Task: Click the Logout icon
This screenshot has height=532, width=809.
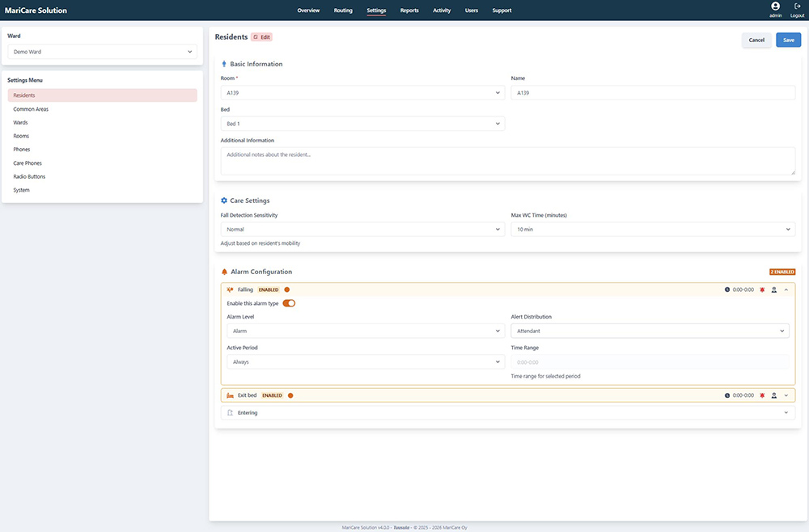Action: (797, 6)
